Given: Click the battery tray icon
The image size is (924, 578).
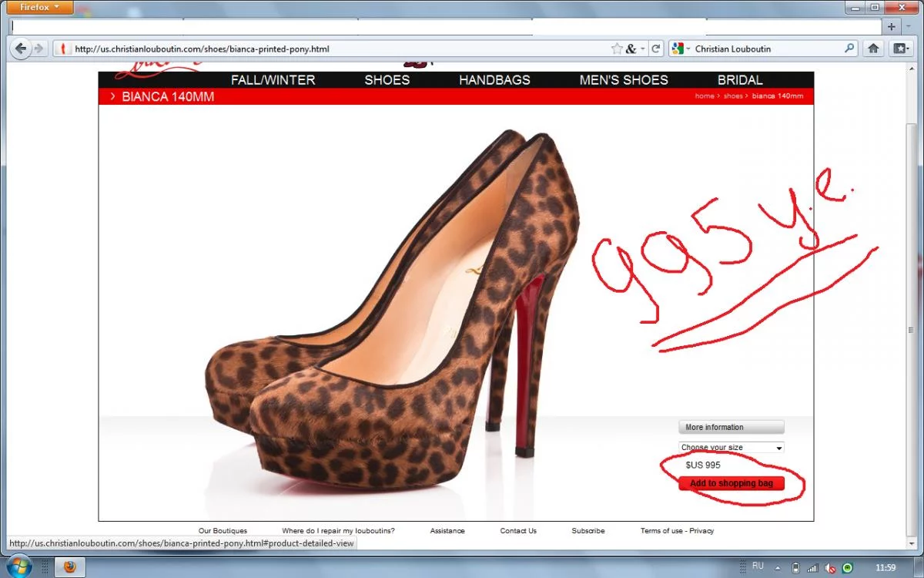Looking at the screenshot, I should click(x=795, y=567).
